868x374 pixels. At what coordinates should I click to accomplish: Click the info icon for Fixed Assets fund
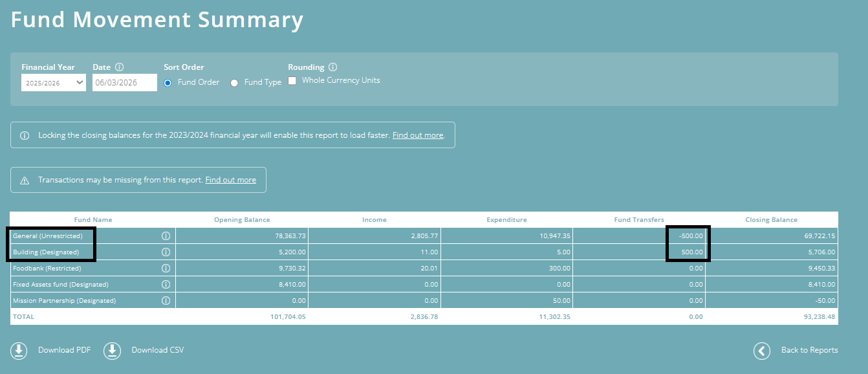tap(166, 284)
